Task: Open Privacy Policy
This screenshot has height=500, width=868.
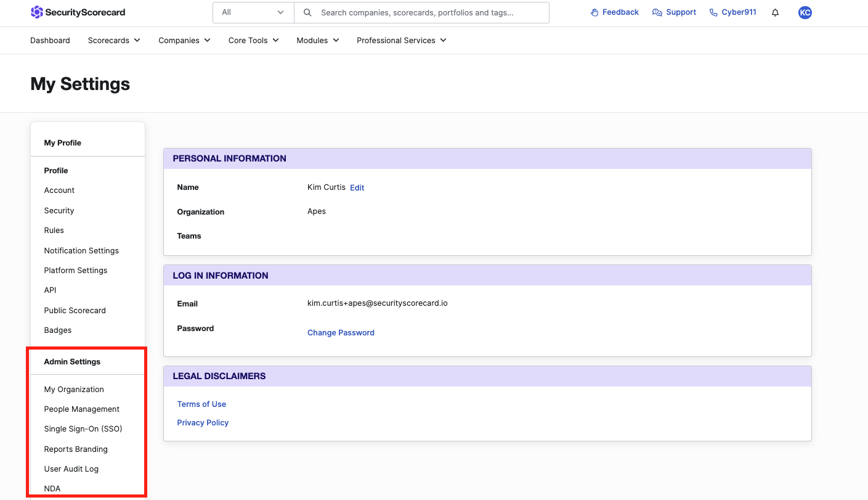Action: [x=203, y=422]
